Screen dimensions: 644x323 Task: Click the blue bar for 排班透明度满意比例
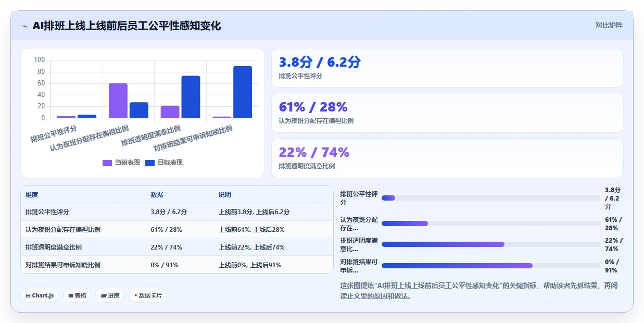[191, 97]
